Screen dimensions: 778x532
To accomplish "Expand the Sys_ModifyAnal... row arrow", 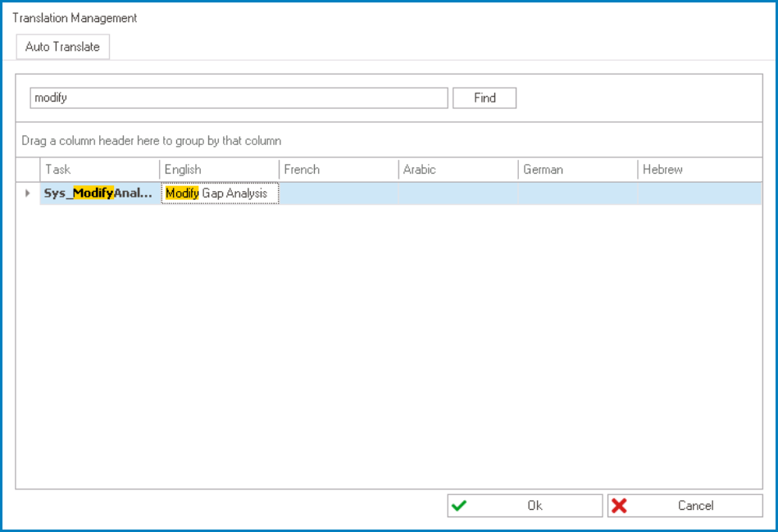I will click(28, 193).
